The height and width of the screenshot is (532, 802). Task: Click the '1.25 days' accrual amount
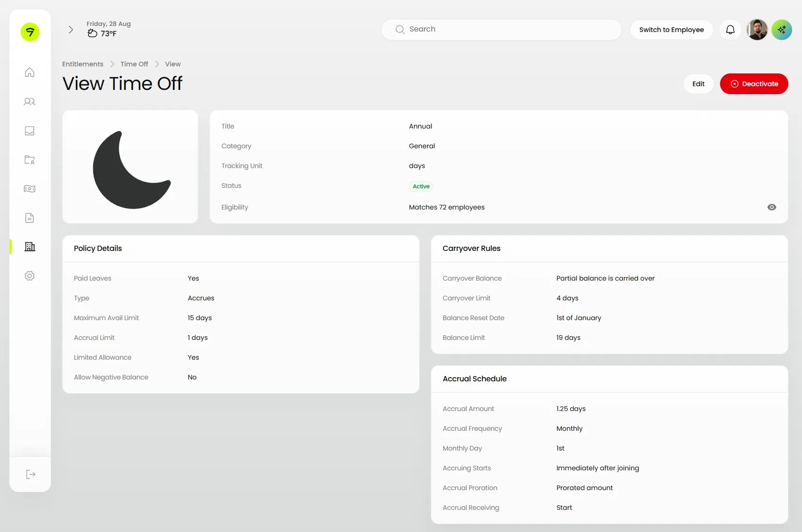571,409
